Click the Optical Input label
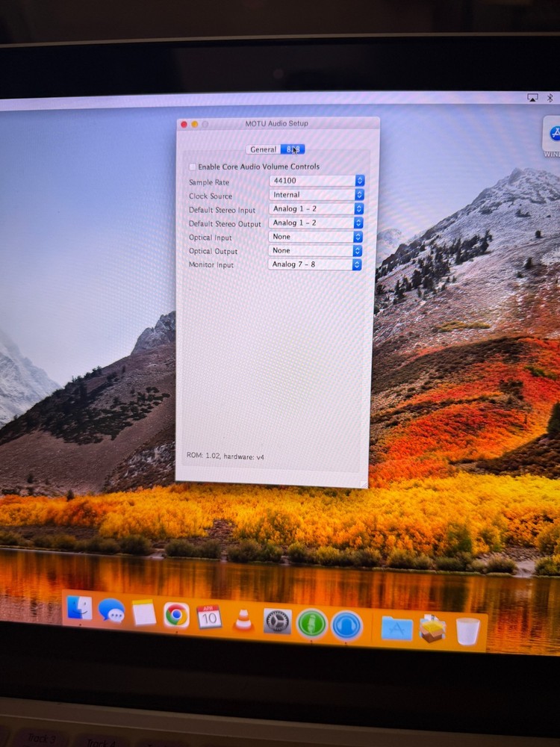560x747 pixels. point(210,238)
